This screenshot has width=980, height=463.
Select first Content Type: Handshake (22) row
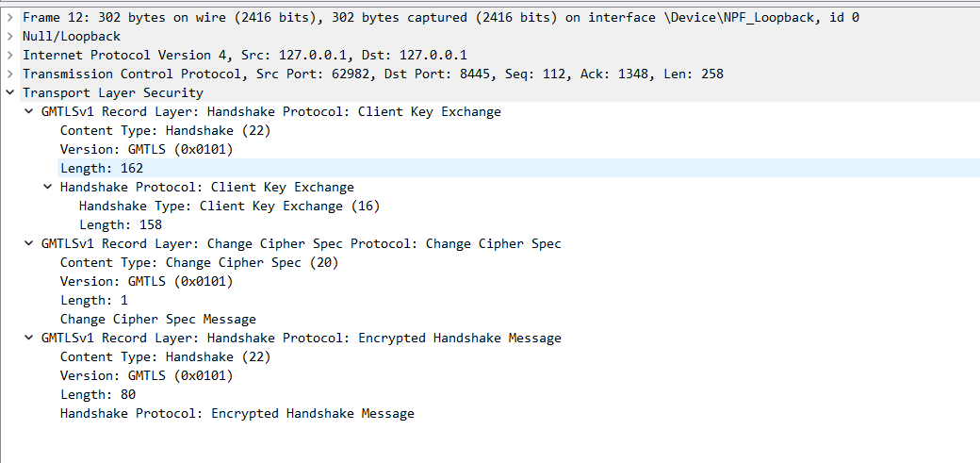(166, 130)
